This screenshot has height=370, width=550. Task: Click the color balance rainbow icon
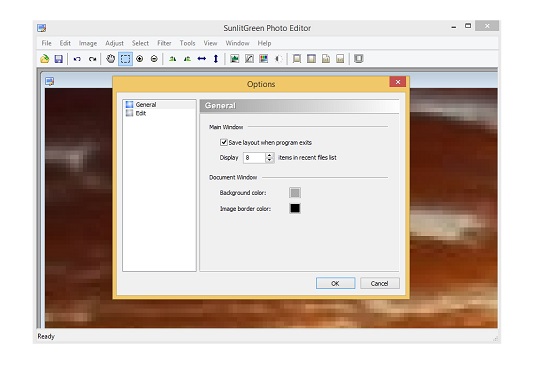pos(263,59)
